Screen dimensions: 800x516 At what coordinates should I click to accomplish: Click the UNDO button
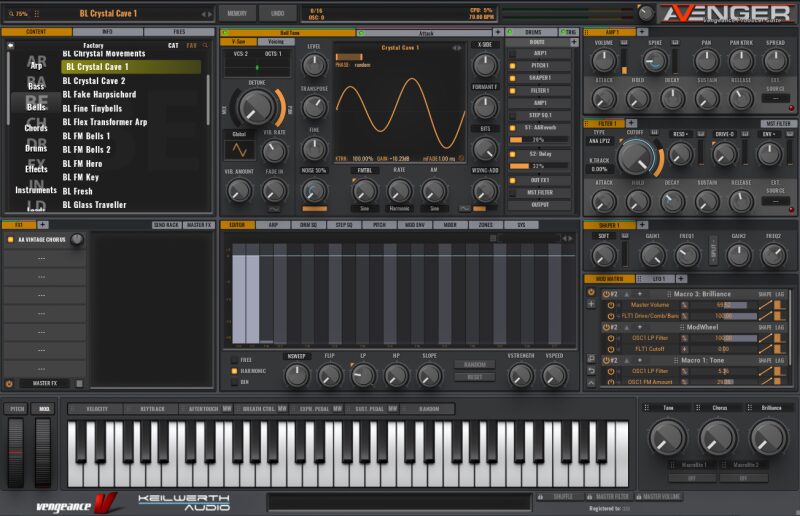coord(277,13)
